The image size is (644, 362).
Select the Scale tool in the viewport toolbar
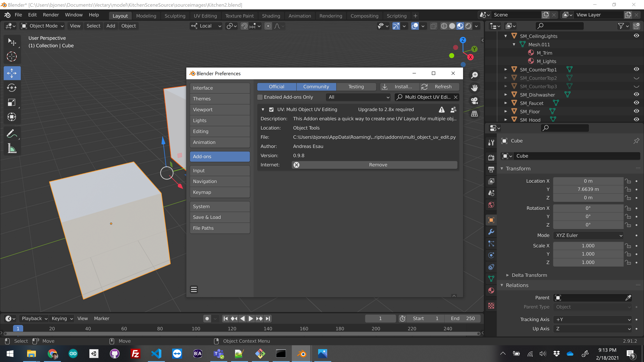(x=12, y=102)
